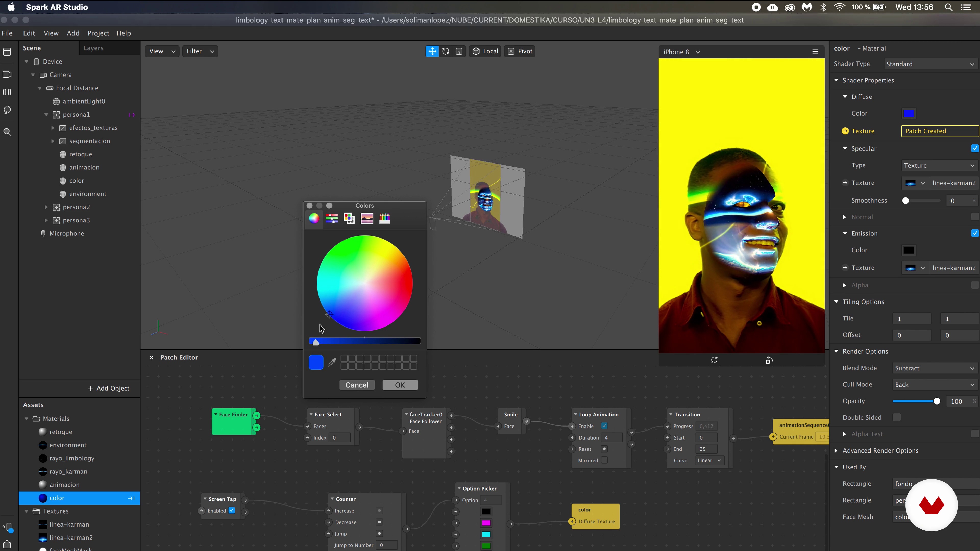Click the Diffuse Color blue swatch

tap(909, 113)
